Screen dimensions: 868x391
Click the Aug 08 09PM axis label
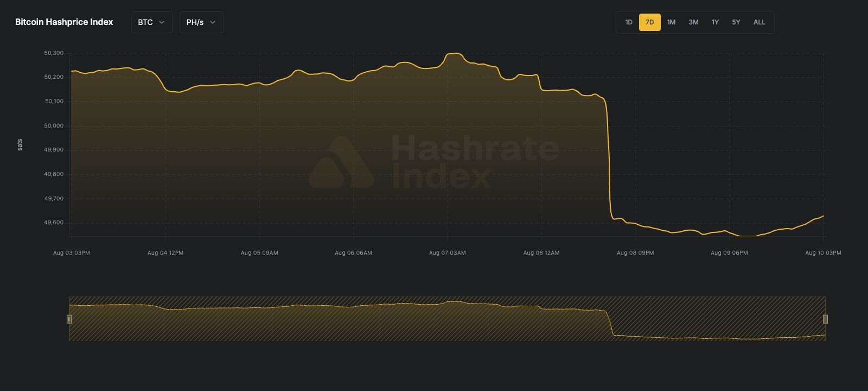coord(635,253)
